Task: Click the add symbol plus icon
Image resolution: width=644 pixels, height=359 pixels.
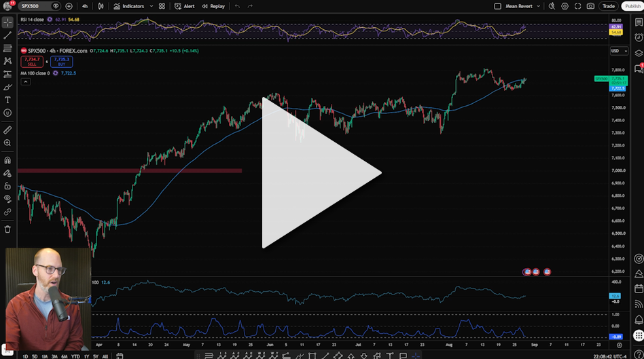Action: click(69, 6)
